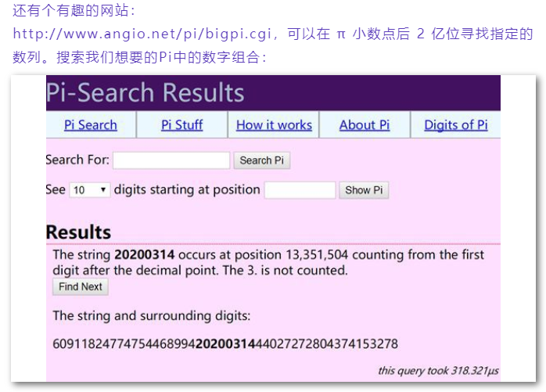
Task: Click the '还有个有趣的网站' text line
Action: coord(74,10)
